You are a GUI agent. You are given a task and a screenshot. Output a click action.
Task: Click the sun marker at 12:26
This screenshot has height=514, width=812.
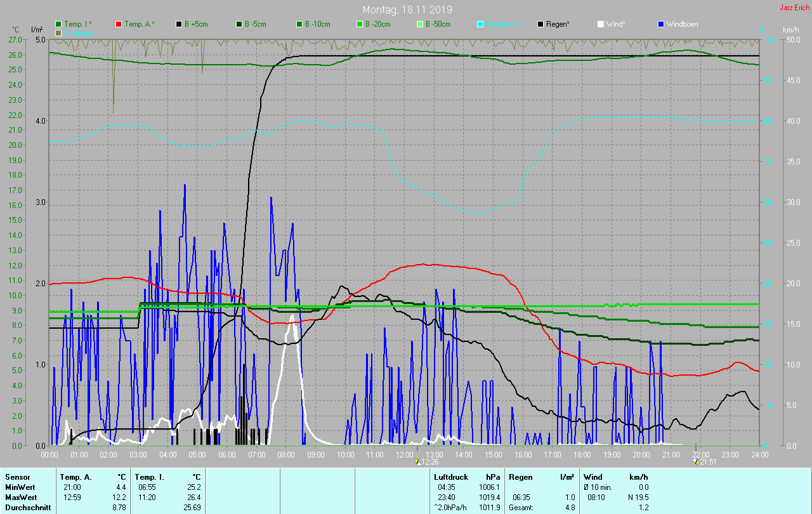tap(417, 461)
